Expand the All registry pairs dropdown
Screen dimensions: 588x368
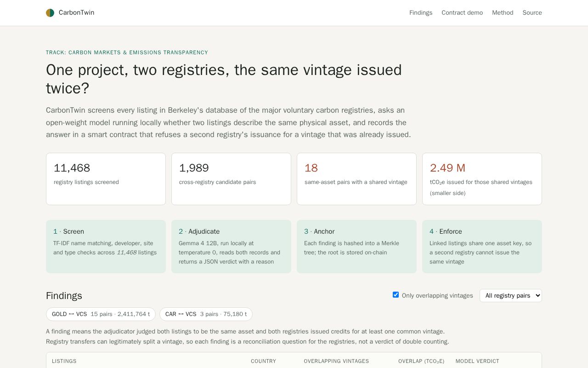click(x=511, y=295)
